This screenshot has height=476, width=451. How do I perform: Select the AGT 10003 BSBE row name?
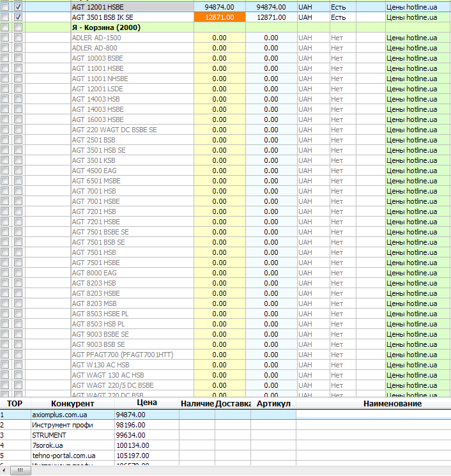click(x=98, y=58)
